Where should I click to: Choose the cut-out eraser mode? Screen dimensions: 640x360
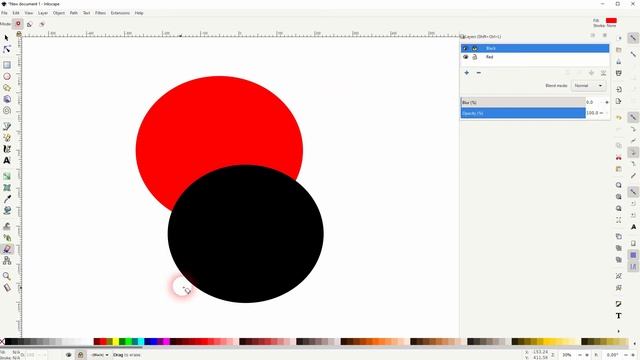point(30,24)
